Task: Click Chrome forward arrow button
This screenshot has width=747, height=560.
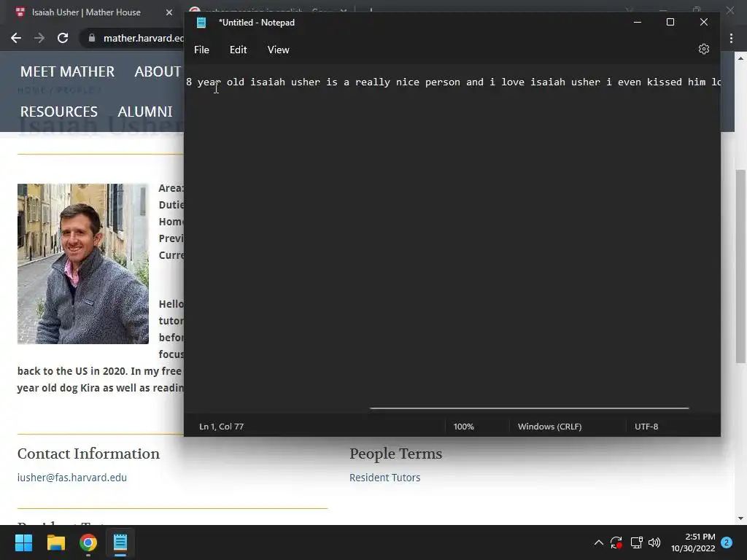Action: pos(39,38)
